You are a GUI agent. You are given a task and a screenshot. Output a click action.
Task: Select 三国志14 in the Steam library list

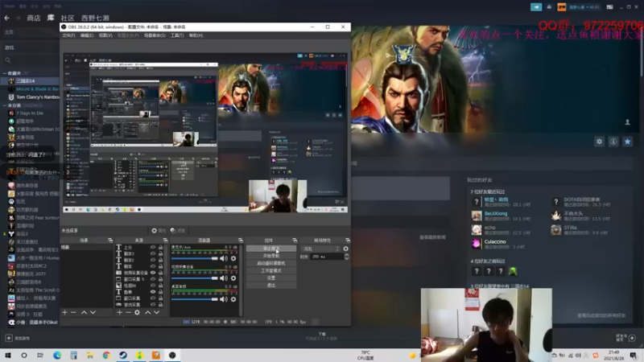[31, 81]
